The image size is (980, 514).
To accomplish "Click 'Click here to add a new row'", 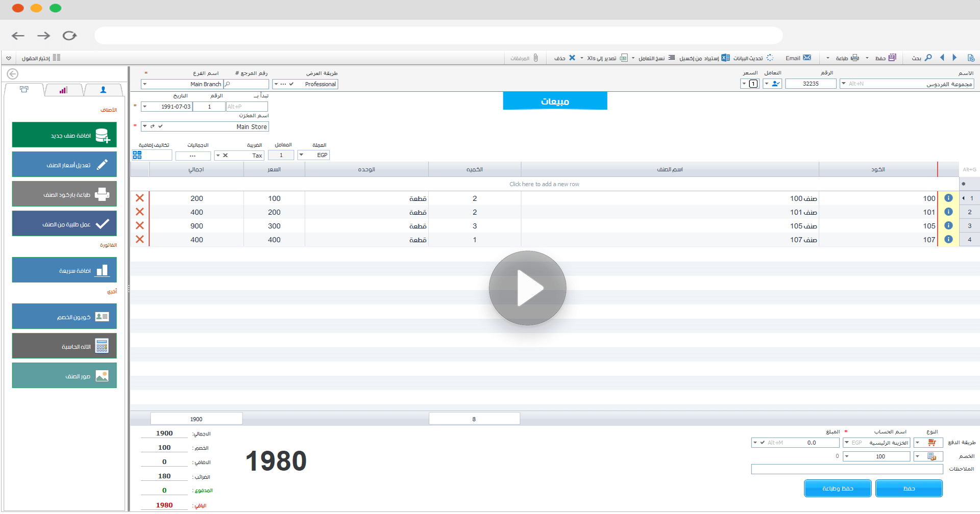I will [x=544, y=184].
